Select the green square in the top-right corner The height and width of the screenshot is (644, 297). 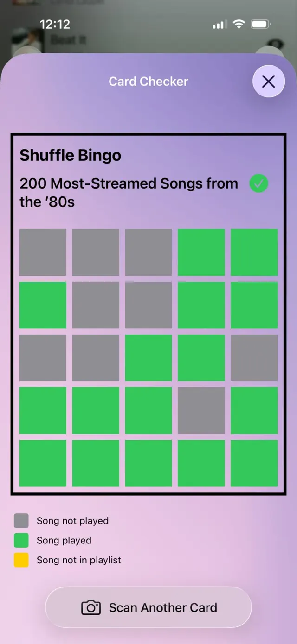[254, 252]
